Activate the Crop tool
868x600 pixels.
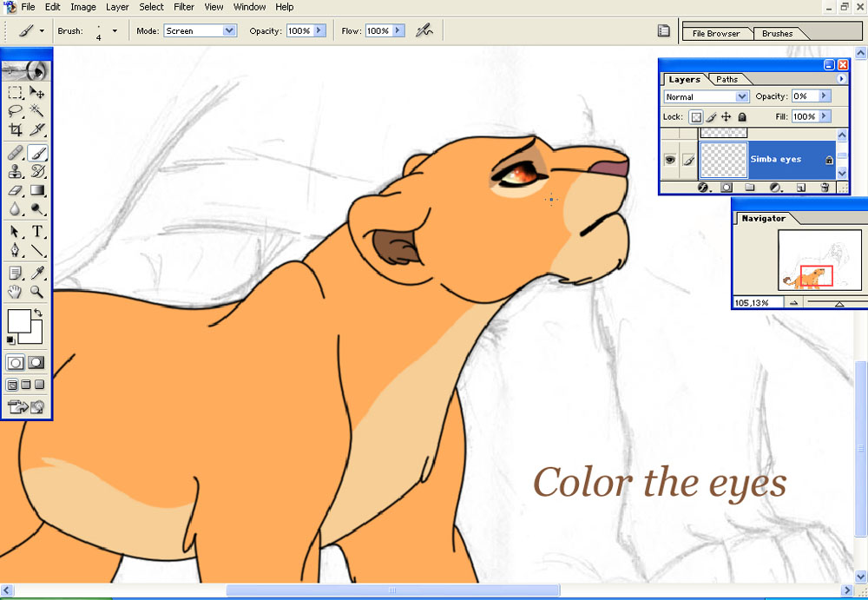click(x=15, y=129)
